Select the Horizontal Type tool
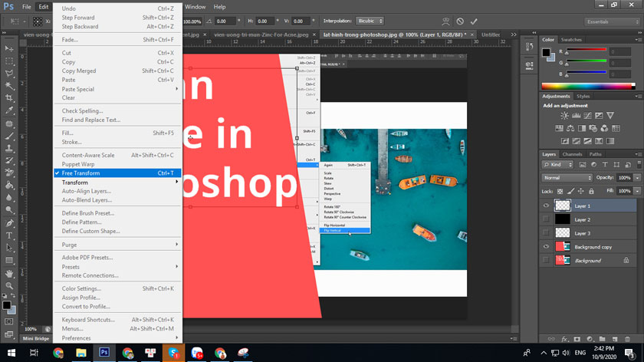 (x=9, y=235)
